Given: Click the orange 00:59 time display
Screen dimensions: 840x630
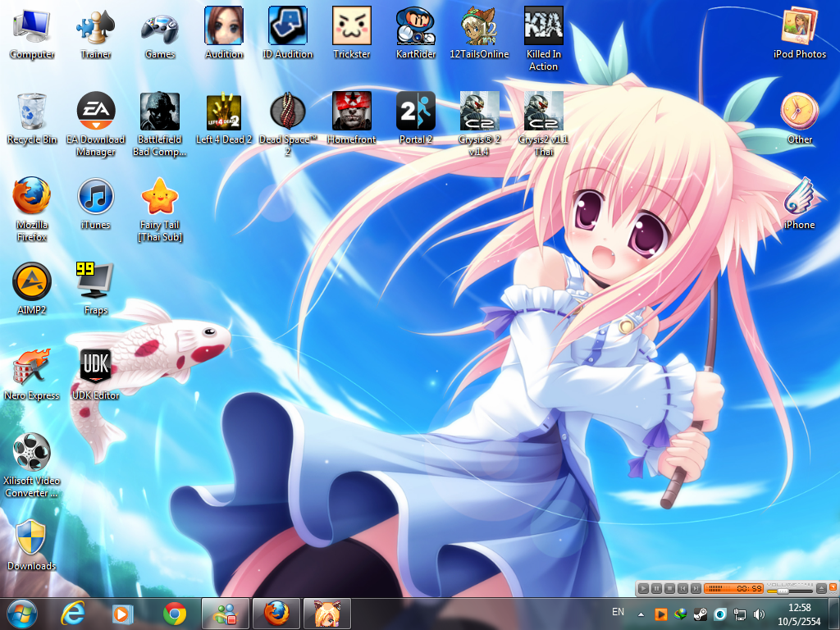Looking at the screenshot, I should pyautogui.click(x=733, y=588).
